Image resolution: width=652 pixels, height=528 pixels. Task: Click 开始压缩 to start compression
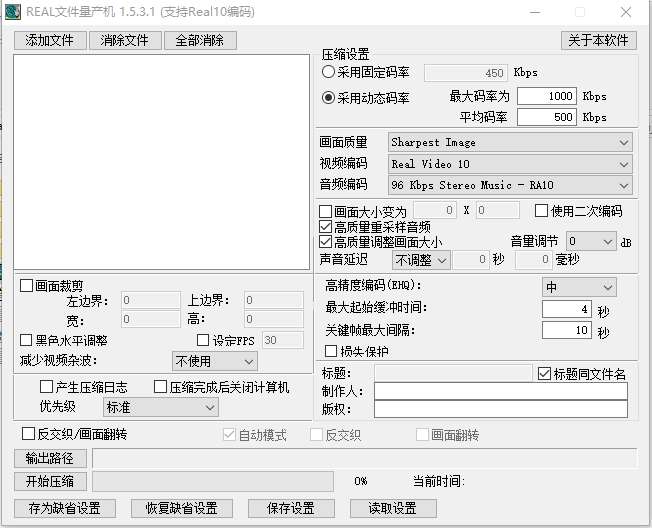point(50,481)
